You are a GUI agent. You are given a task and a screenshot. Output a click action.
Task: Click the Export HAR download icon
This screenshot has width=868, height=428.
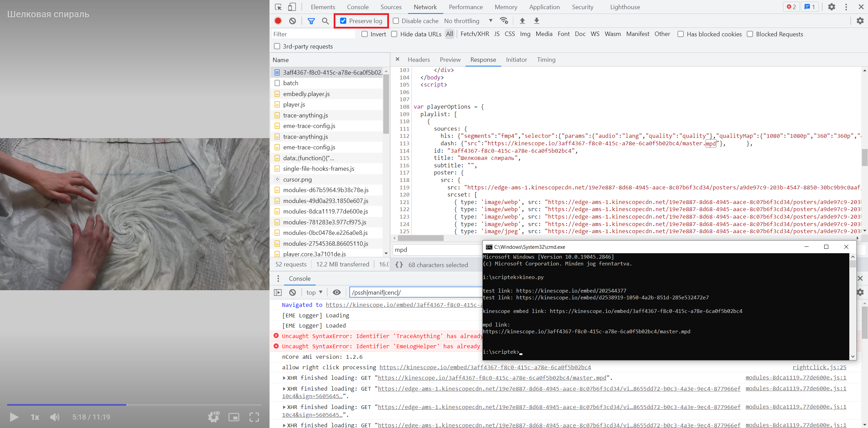[536, 21]
